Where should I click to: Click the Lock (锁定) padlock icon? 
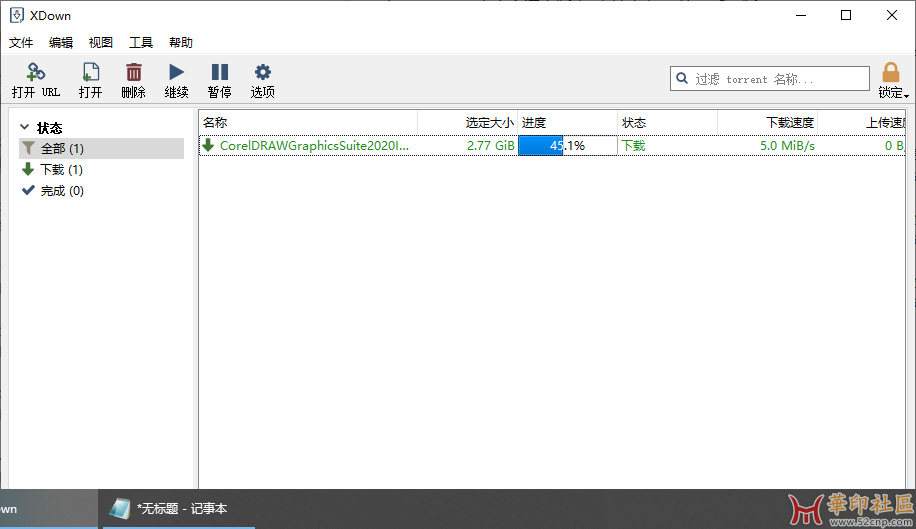(891, 73)
